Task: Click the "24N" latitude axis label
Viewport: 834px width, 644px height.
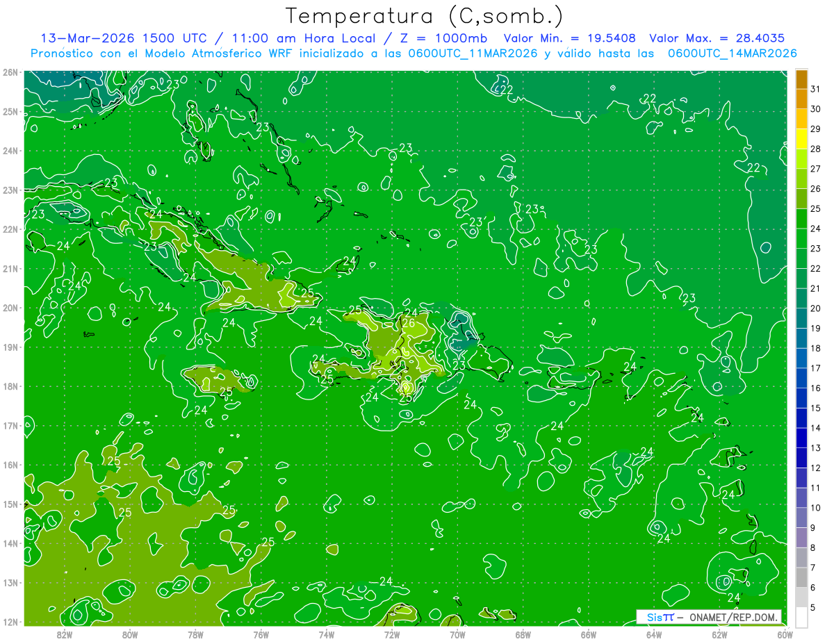Action: (10, 151)
